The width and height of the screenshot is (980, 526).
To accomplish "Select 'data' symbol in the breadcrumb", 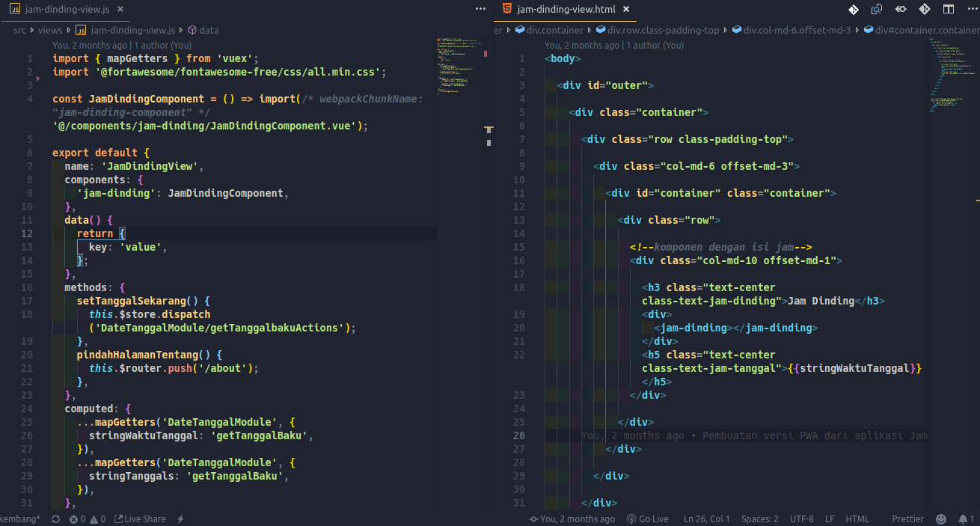I will click(x=209, y=30).
